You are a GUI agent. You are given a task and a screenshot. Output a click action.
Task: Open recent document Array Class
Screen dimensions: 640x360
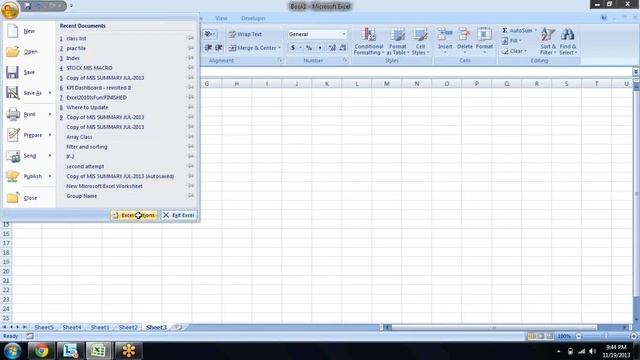pyautogui.click(x=79, y=137)
